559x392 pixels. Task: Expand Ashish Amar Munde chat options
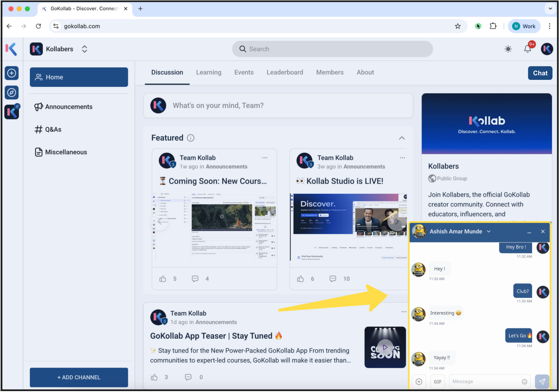489,232
